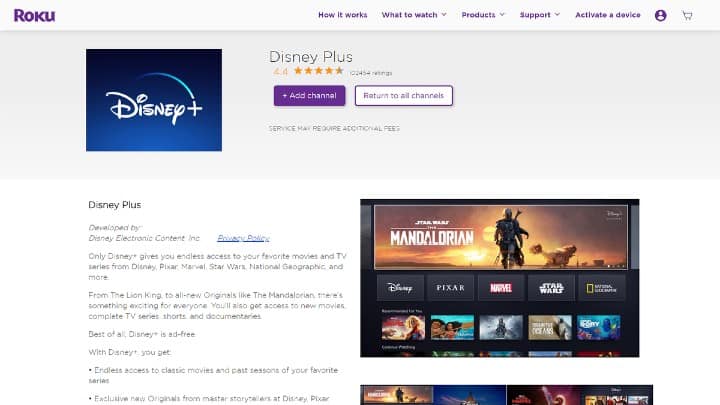
Task: Click the Moana thumbnail in screenshot
Action: [x=452, y=327]
